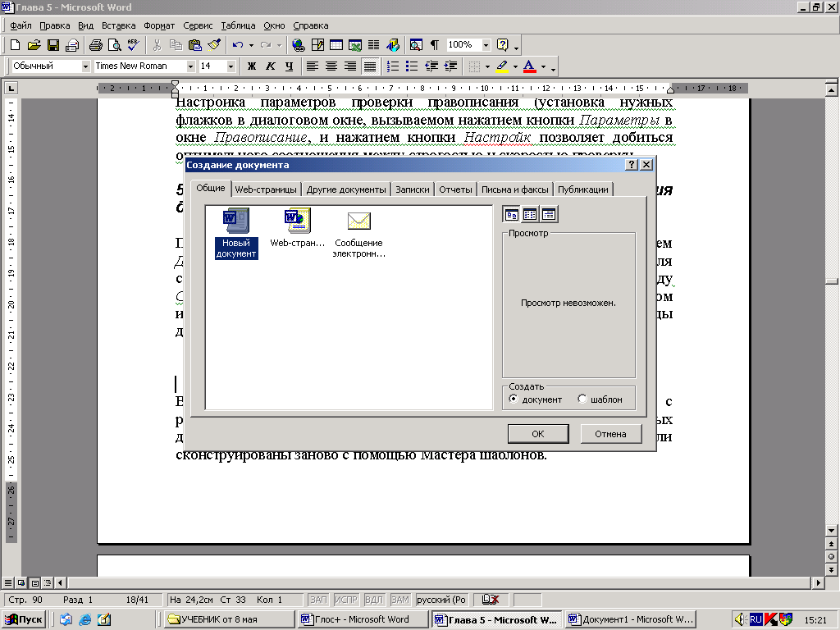
Task: Click the Open file folder icon
Action: (34, 45)
